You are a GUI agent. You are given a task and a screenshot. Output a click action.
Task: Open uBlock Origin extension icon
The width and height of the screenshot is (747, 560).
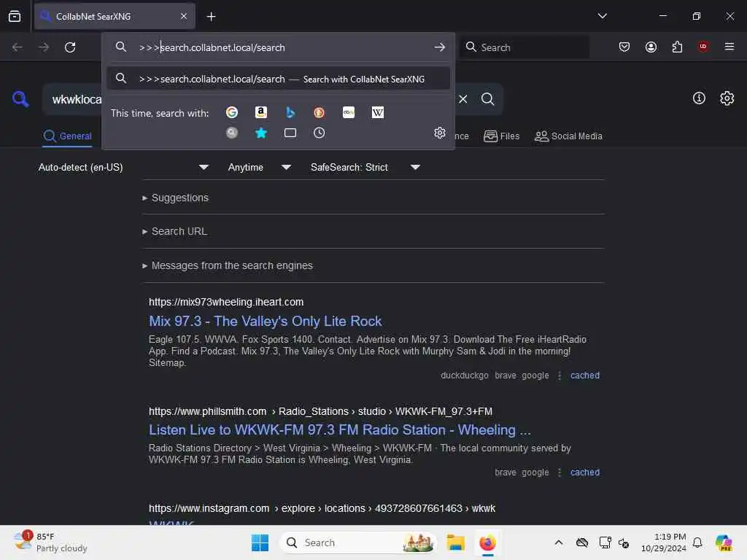[703, 47]
